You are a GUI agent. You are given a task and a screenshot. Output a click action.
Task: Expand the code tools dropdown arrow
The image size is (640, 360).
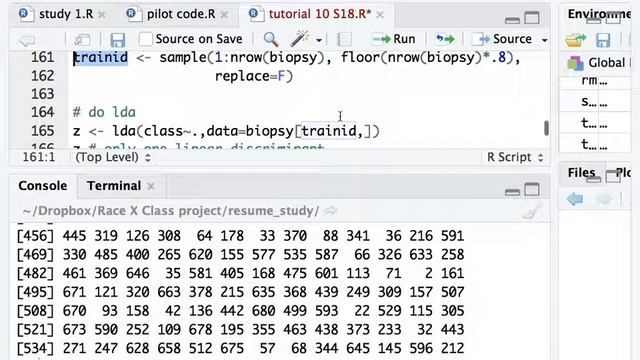tap(319, 40)
